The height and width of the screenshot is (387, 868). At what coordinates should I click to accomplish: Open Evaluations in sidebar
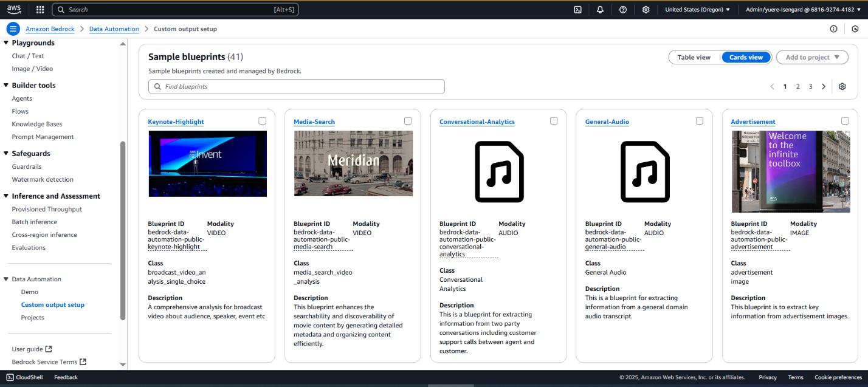[x=29, y=247]
